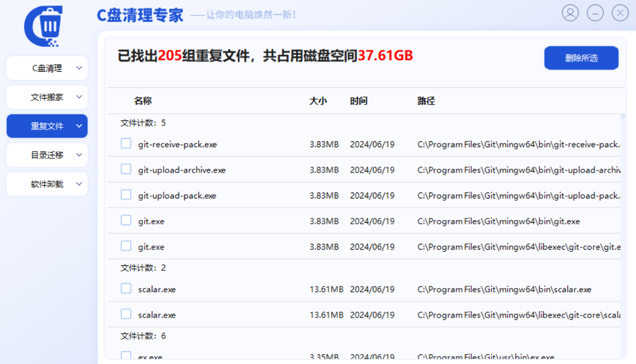Screen dimensions: 636x364
Task: Click the 删除所选 button
Action: coord(581,58)
